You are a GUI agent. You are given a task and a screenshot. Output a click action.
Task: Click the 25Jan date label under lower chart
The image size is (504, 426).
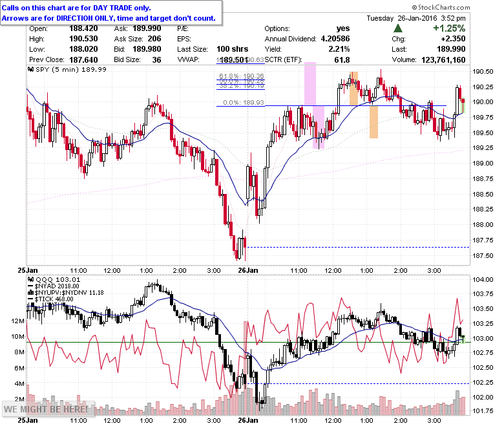[x=28, y=420]
